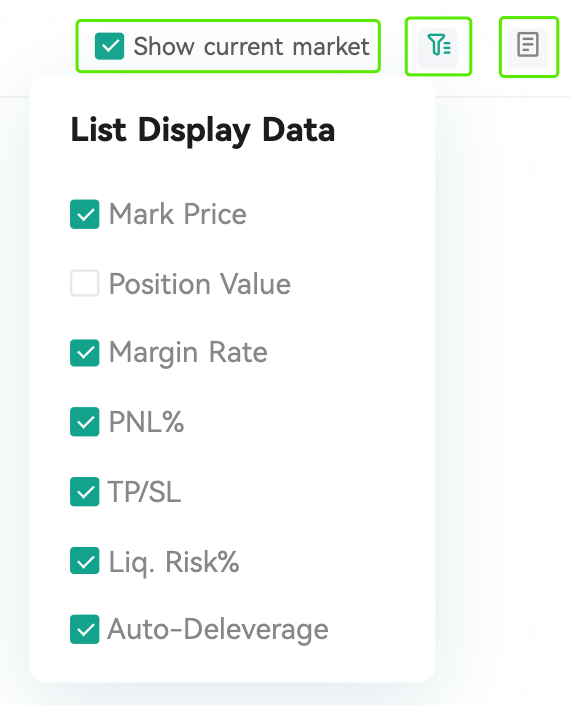Click the Auto-Deleverage label text
Screen dimensions: 570x705
[218, 629]
